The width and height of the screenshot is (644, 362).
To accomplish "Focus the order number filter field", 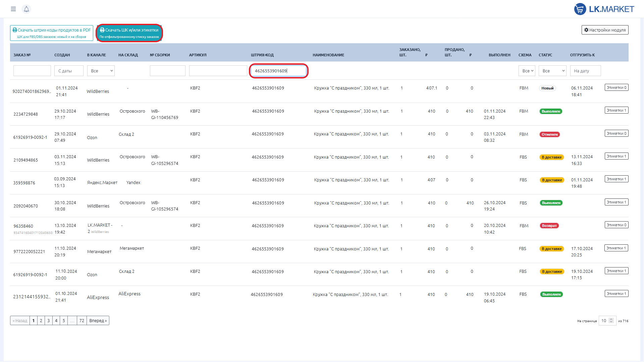I will [x=32, y=71].
